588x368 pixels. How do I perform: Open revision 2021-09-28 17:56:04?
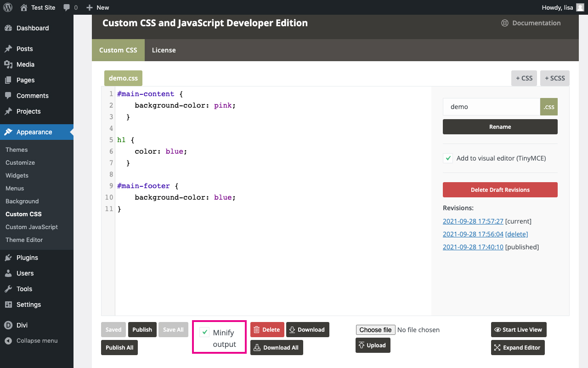point(473,234)
